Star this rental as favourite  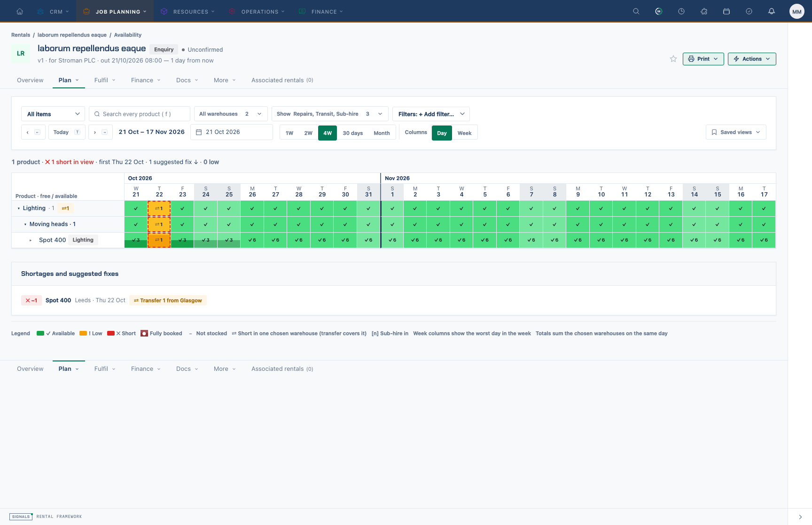coord(673,59)
